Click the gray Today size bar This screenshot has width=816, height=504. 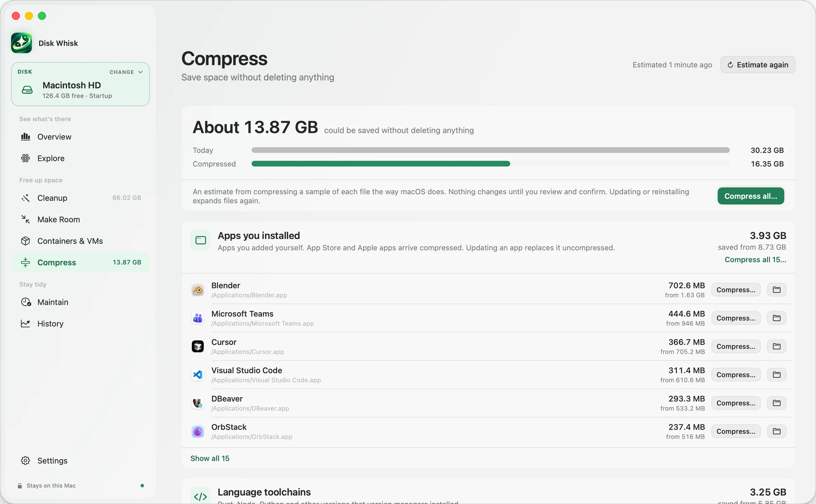491,150
